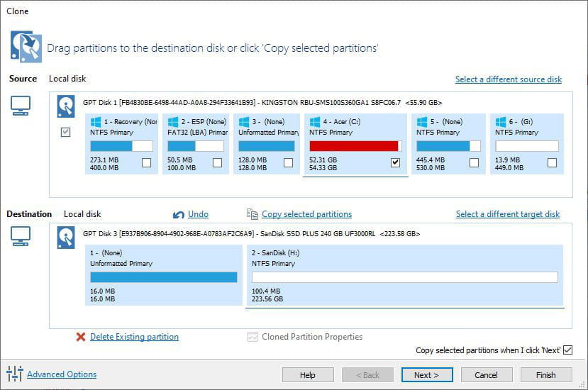
Task: Click the GPT Disk 1 KINGSTON header text
Action: coord(262,102)
